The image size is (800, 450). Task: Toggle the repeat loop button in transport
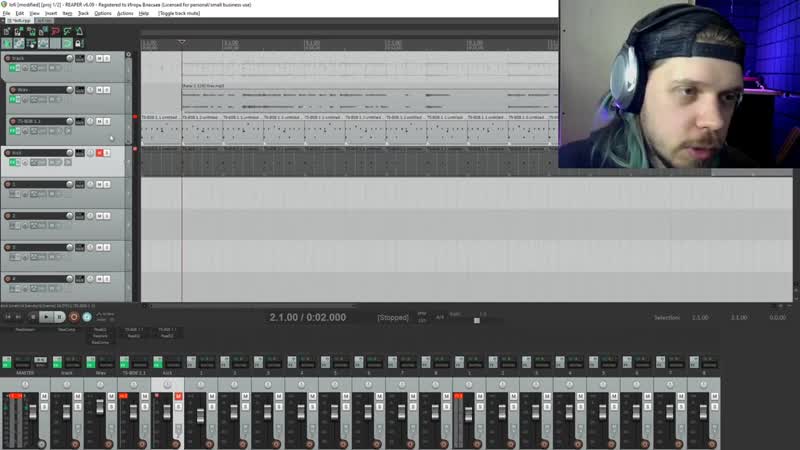point(87,317)
